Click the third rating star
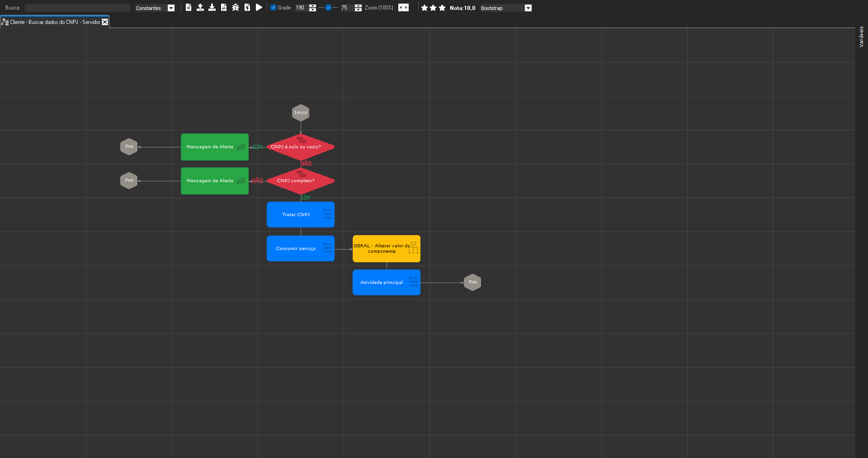 click(442, 8)
